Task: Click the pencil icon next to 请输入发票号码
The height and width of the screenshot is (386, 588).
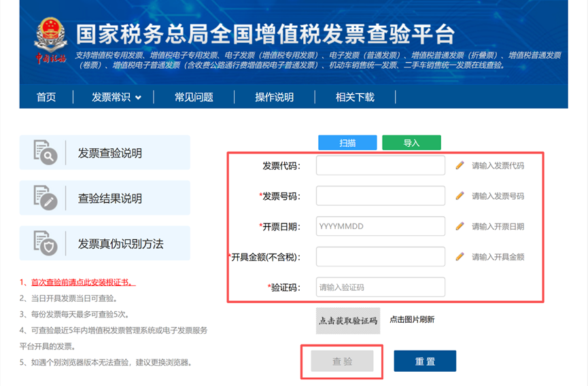Action: click(x=460, y=196)
